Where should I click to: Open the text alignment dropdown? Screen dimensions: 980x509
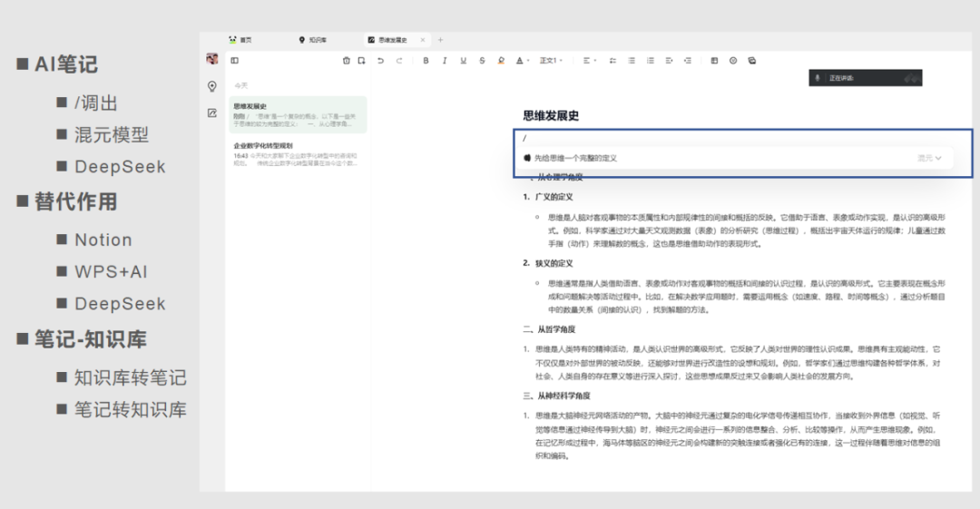[x=590, y=61]
